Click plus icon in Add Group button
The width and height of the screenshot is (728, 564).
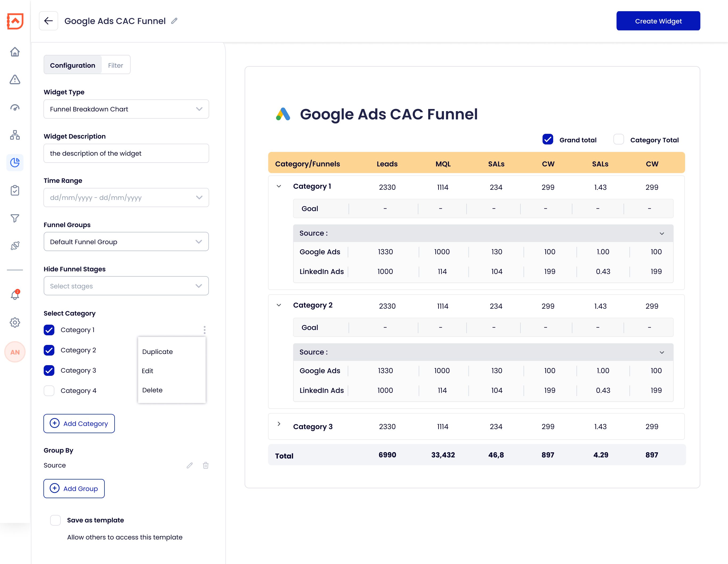pos(55,488)
